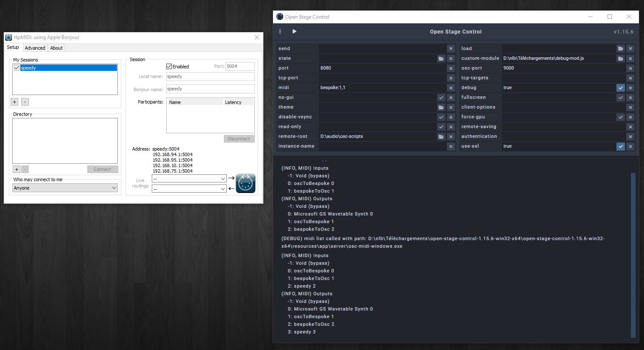
Task: Open the Who may connect dropdown
Action: (65, 188)
